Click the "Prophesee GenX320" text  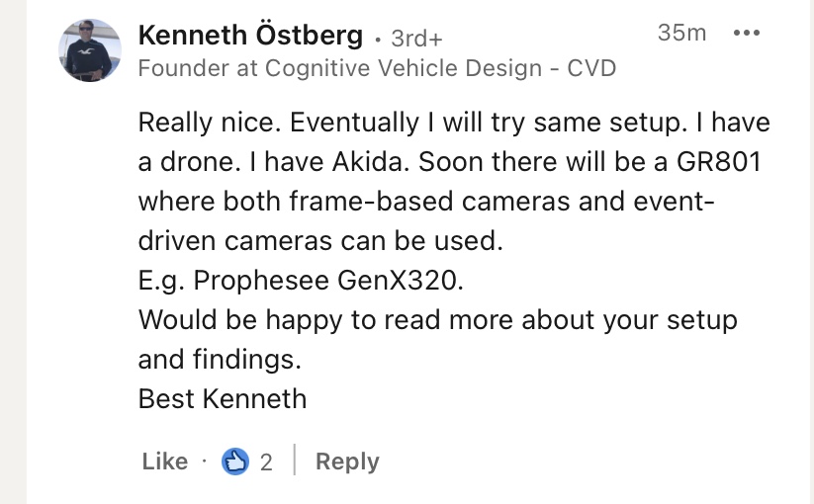pos(327,281)
